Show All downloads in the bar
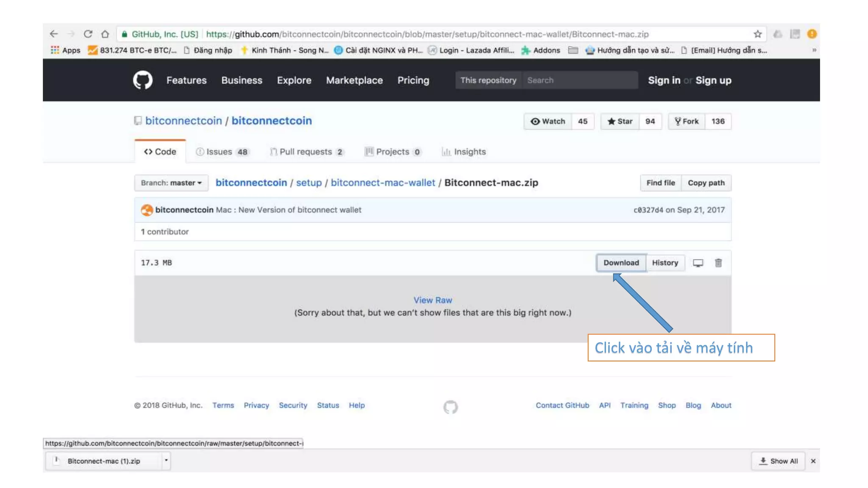 tap(778, 461)
